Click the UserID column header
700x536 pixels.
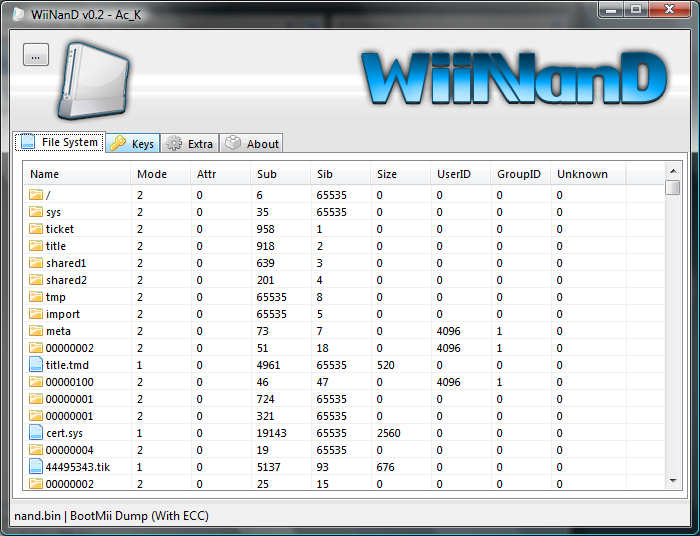tap(461, 174)
